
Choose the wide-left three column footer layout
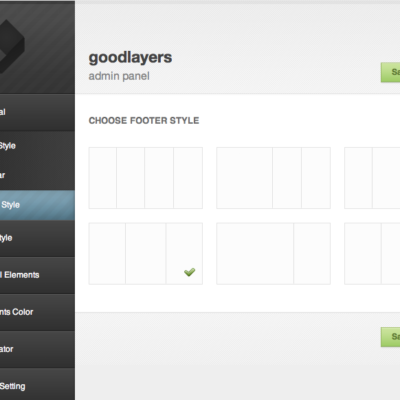(x=273, y=178)
